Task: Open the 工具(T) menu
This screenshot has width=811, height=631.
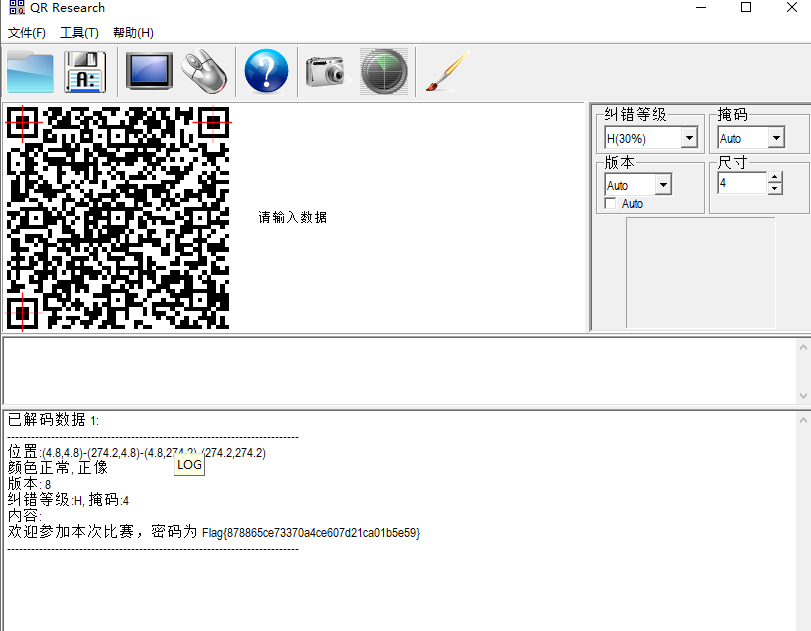Action: tap(79, 33)
